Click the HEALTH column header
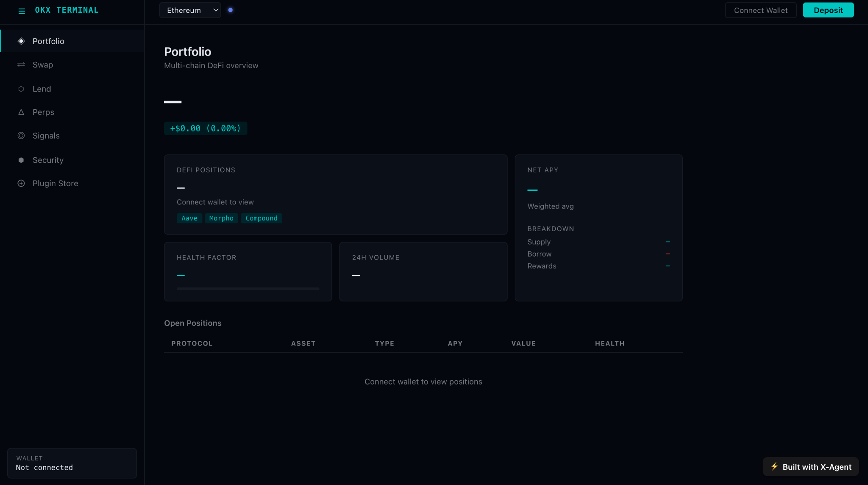The image size is (868, 485). pyautogui.click(x=610, y=343)
